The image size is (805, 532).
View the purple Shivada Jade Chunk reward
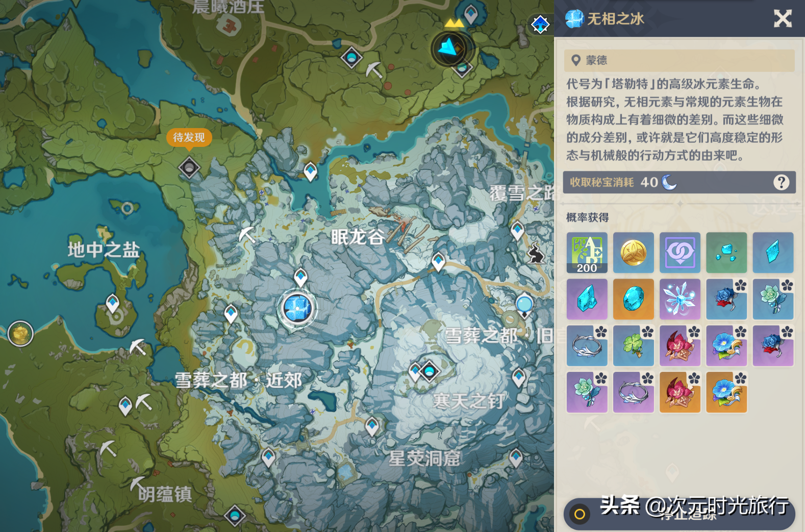[587, 299]
